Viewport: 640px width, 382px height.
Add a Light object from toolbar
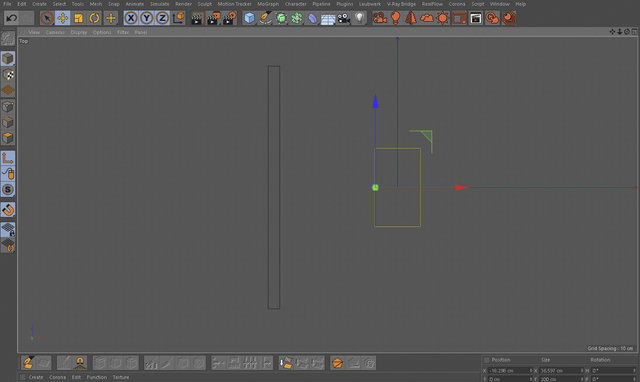pos(359,18)
